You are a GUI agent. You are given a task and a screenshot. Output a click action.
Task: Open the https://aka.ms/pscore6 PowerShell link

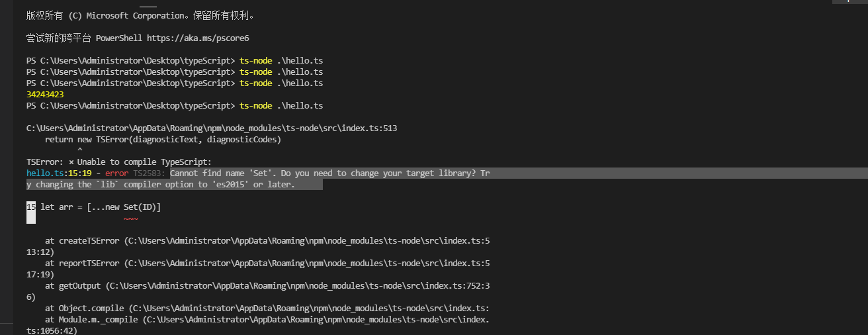[x=197, y=38]
